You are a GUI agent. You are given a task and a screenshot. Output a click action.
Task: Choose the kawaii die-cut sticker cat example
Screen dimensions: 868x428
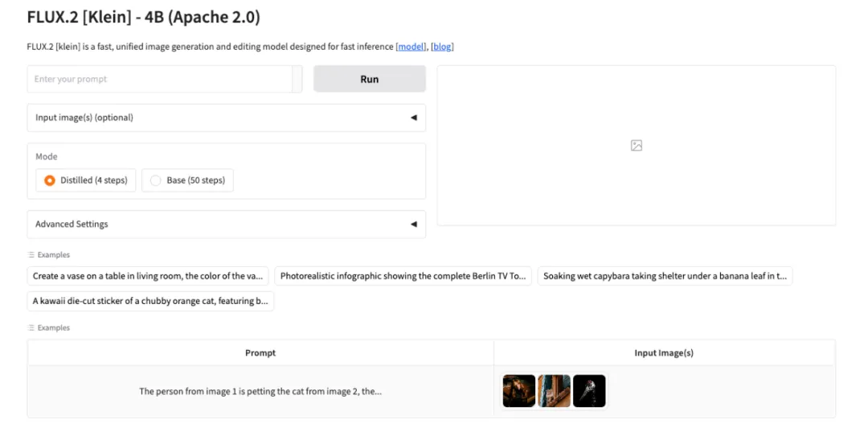coord(150,301)
